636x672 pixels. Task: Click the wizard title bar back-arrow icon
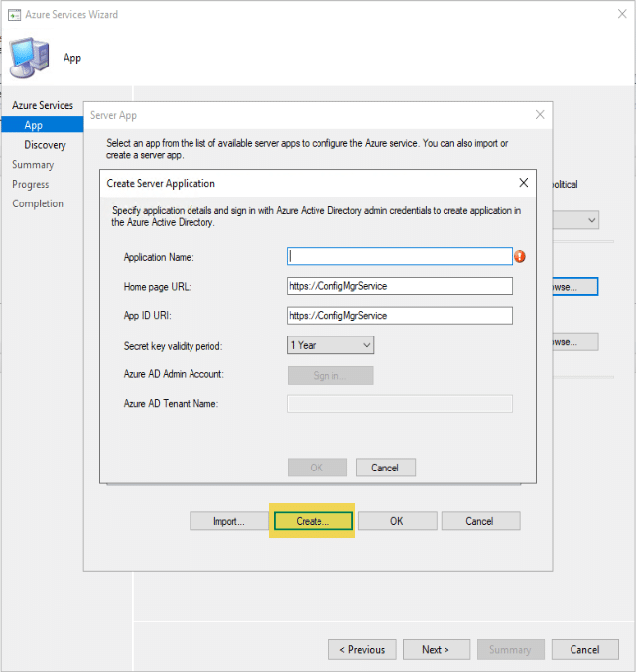12,14
